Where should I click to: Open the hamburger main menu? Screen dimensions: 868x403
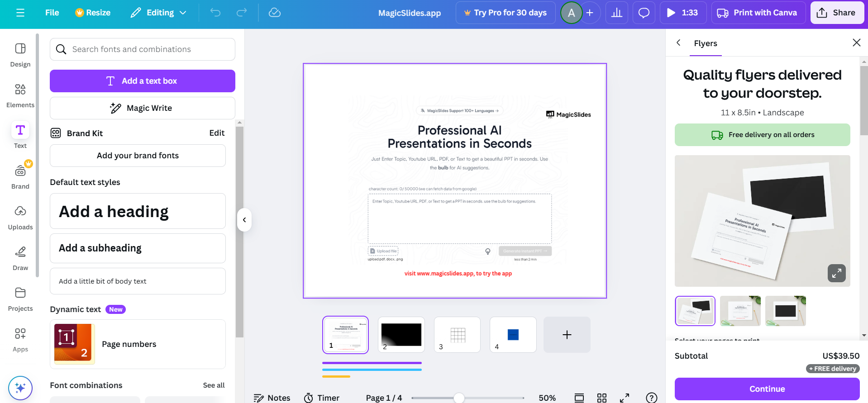(x=20, y=13)
